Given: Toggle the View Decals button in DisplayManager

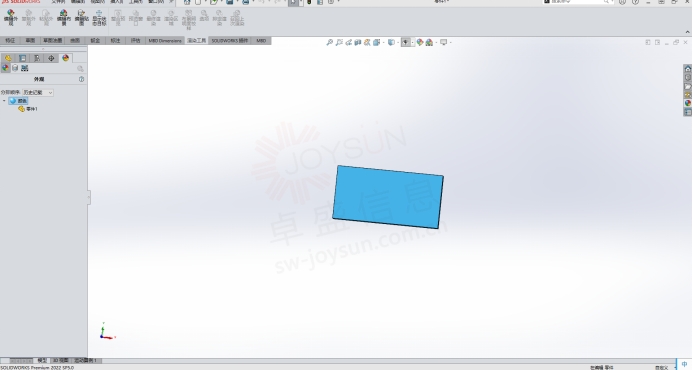Looking at the screenshot, I should [25, 68].
